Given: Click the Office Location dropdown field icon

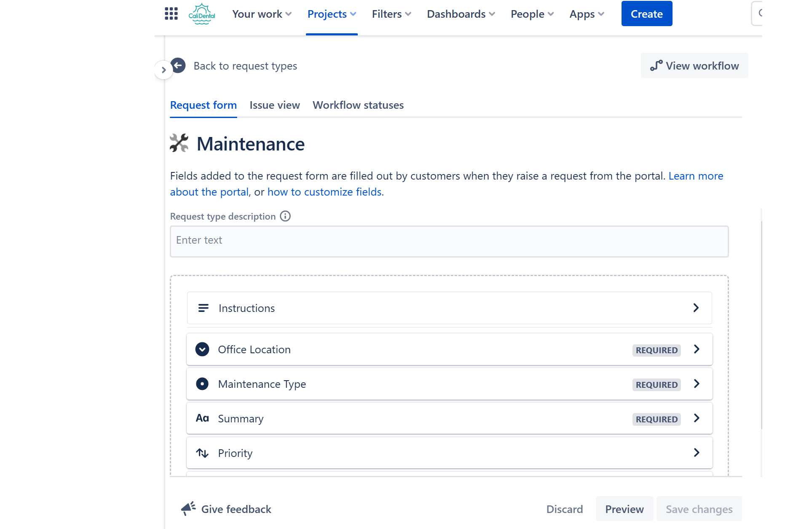Looking at the screenshot, I should 202,349.
